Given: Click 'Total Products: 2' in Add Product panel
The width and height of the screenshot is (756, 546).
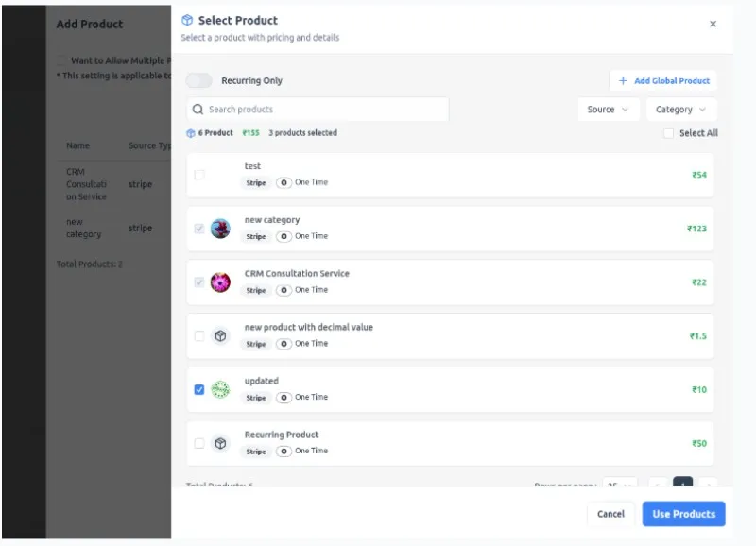Looking at the screenshot, I should pyautogui.click(x=89, y=264).
